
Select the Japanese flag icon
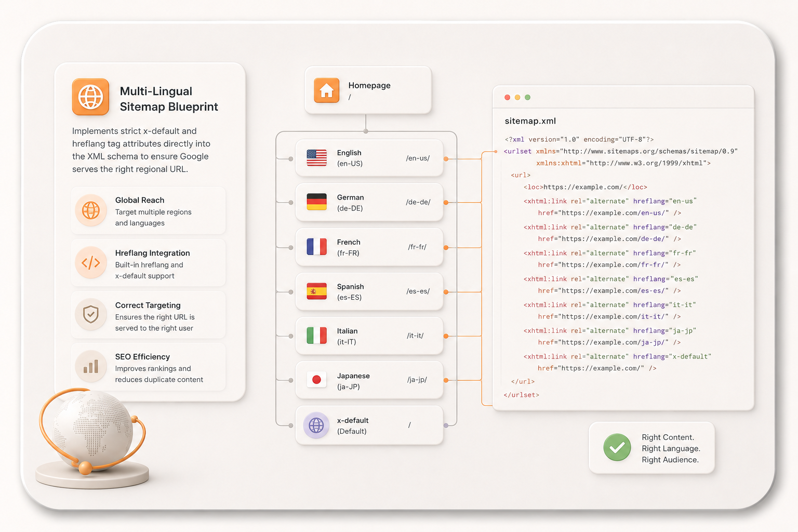[316, 380]
